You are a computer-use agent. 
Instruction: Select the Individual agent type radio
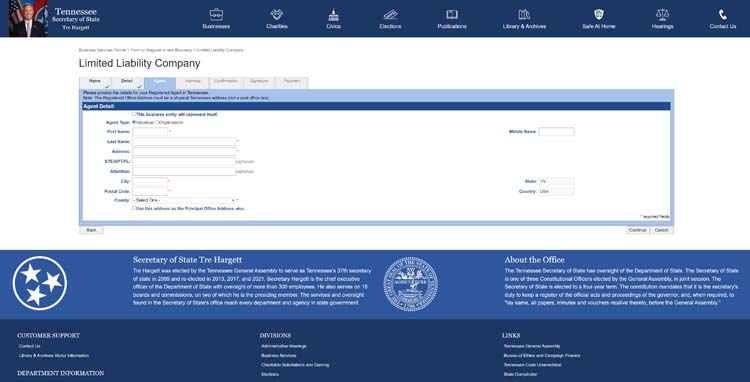[134, 122]
